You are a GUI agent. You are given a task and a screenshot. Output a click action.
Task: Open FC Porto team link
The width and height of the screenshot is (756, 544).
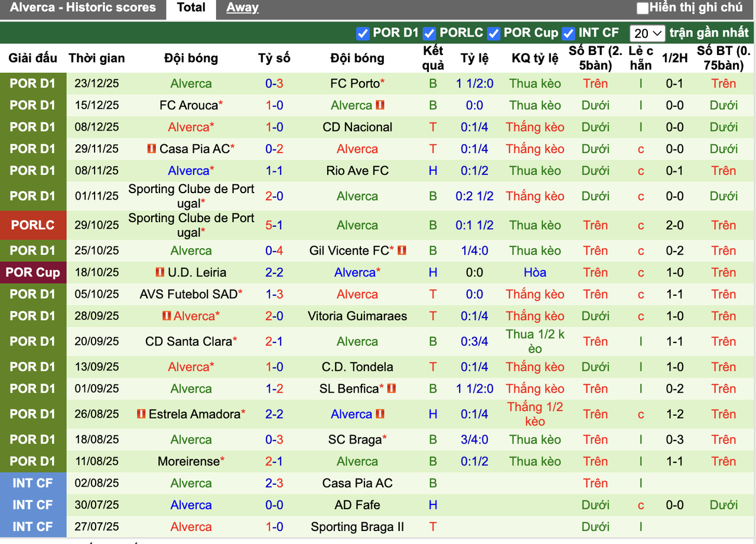point(355,83)
